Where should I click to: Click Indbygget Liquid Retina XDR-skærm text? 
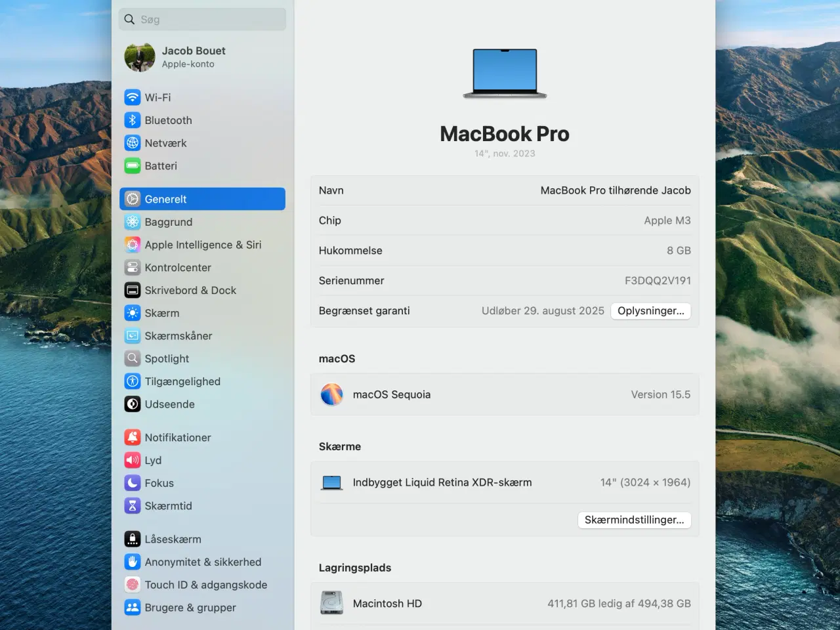click(x=442, y=482)
